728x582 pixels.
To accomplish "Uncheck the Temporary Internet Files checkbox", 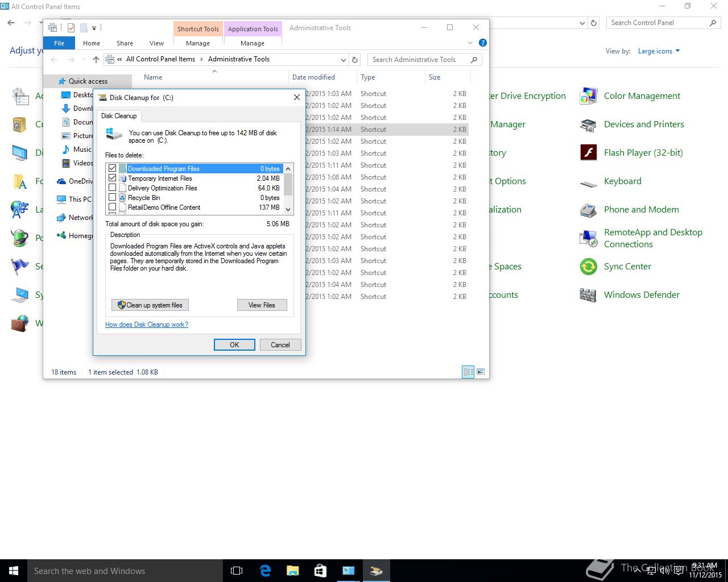I will tap(112, 178).
